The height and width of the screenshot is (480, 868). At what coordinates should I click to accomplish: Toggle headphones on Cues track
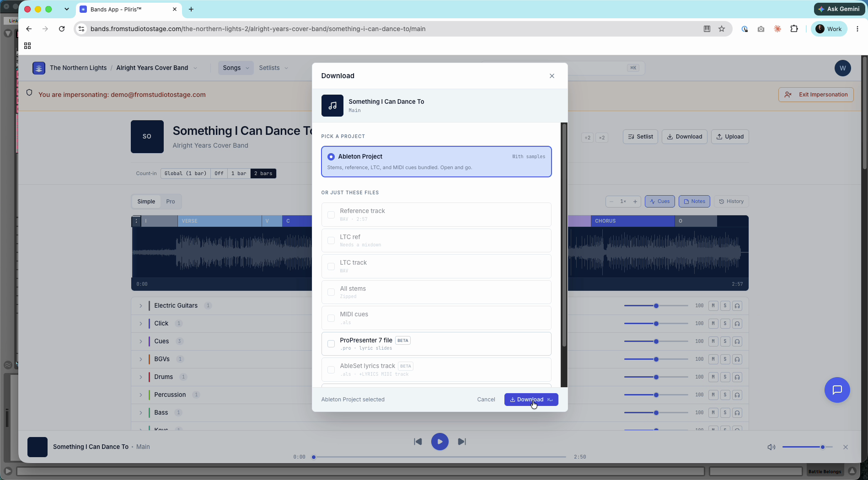click(x=737, y=341)
